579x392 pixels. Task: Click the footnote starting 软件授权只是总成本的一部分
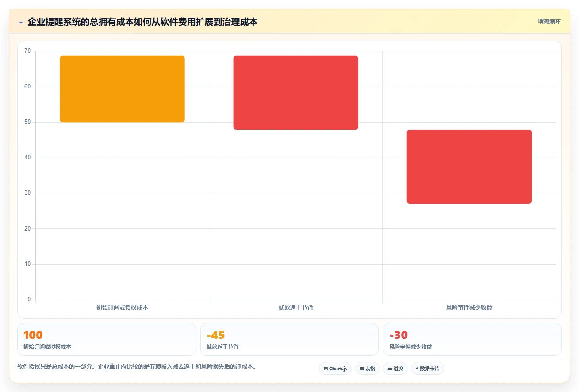137,366
